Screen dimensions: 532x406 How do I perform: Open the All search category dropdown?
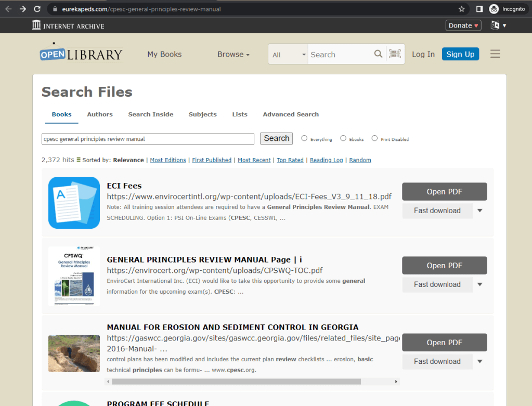289,55
